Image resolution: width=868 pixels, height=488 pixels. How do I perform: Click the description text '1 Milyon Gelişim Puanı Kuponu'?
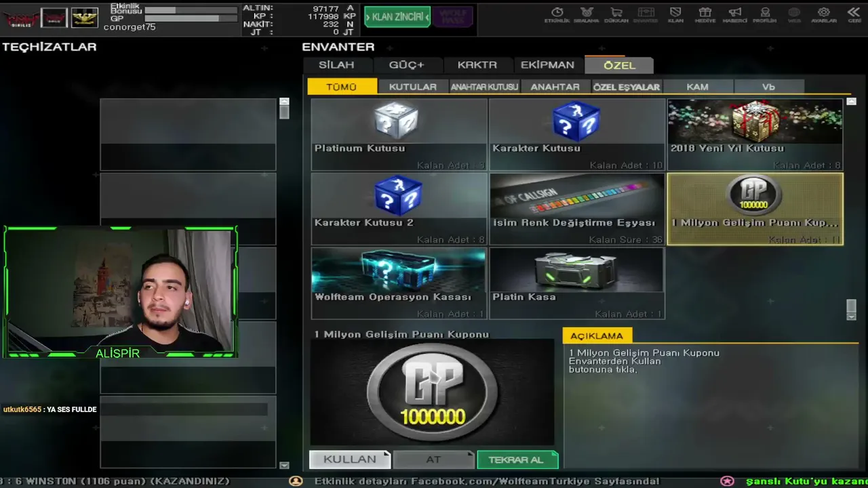tap(644, 353)
